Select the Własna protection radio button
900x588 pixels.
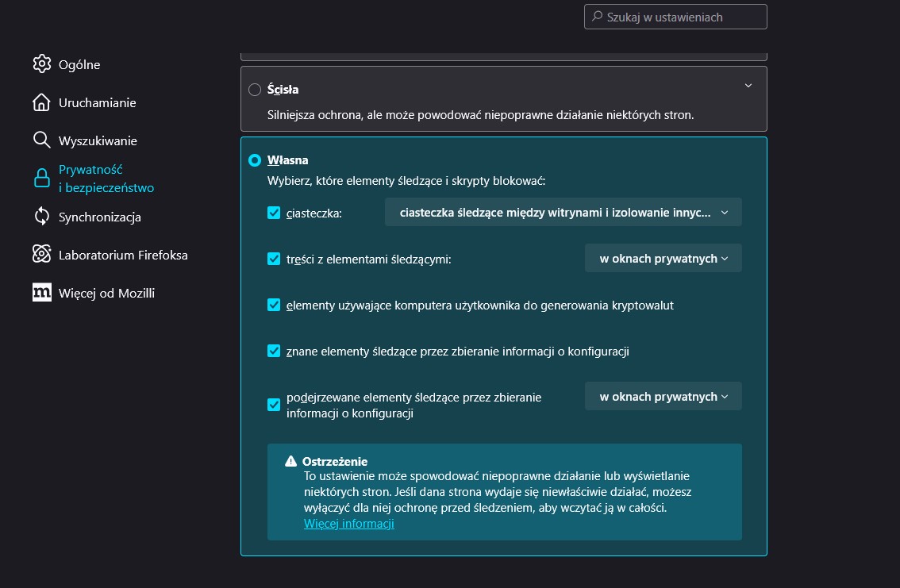(x=255, y=160)
